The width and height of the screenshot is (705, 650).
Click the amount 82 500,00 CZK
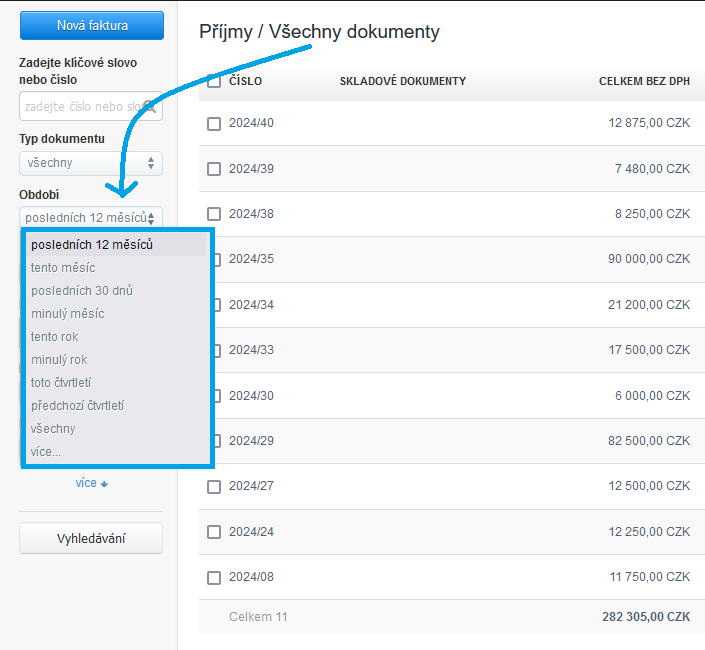tap(649, 441)
